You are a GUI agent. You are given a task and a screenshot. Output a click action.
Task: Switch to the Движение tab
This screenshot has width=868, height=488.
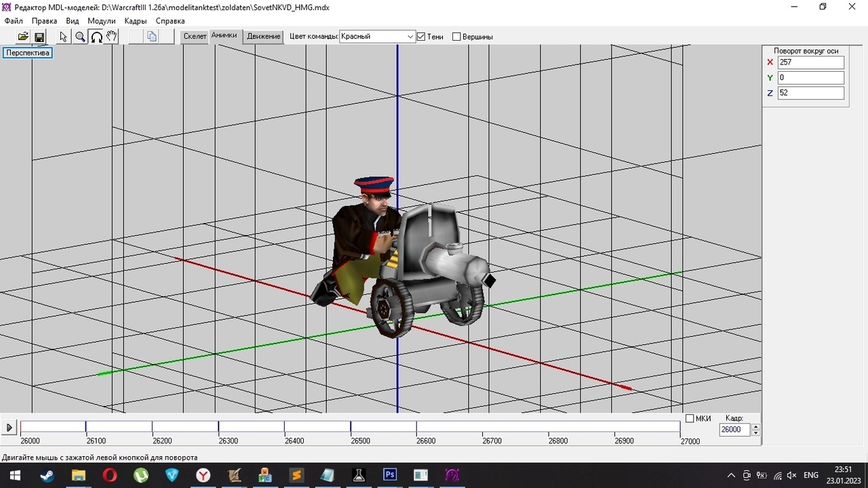coord(264,37)
